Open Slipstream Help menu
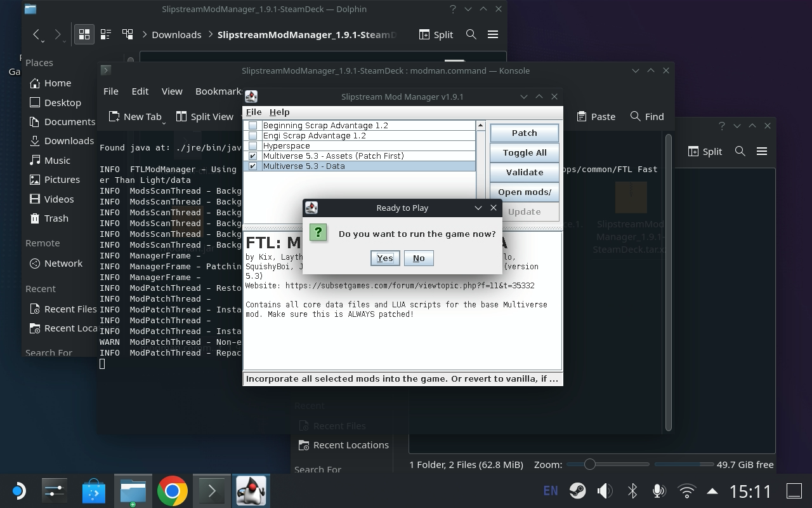This screenshot has height=508, width=812. coord(279,112)
